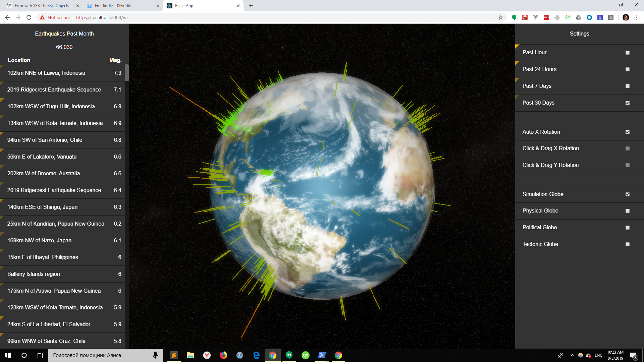Switch to the Error with SSR Three.js tab
The width and height of the screenshot is (644, 362).
pyautogui.click(x=42, y=6)
